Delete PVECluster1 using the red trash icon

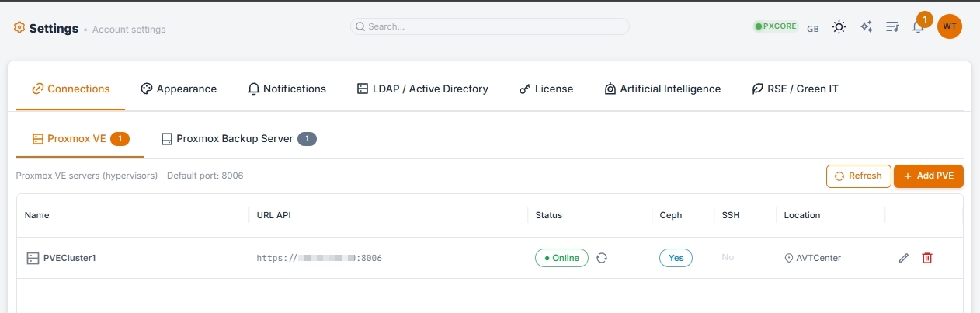coord(926,258)
